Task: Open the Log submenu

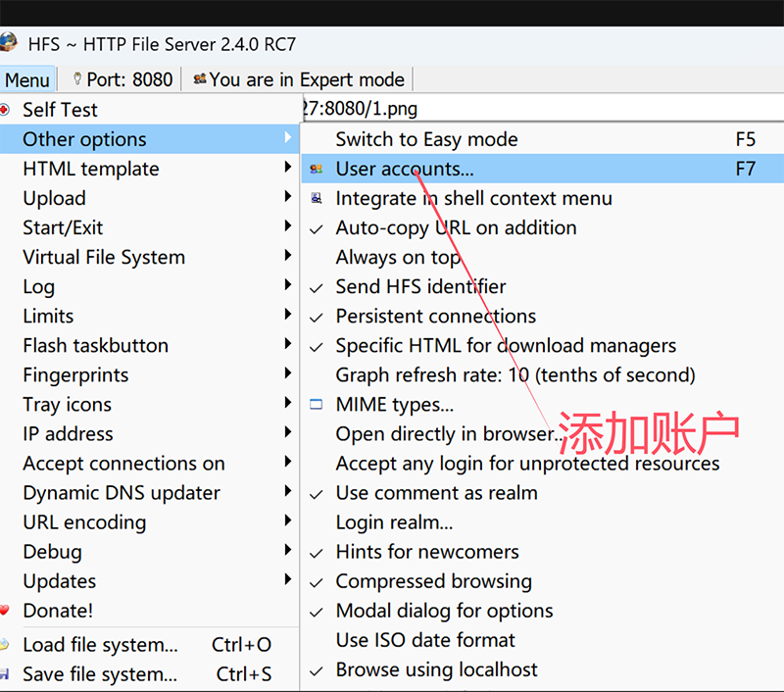Action: coord(150,287)
